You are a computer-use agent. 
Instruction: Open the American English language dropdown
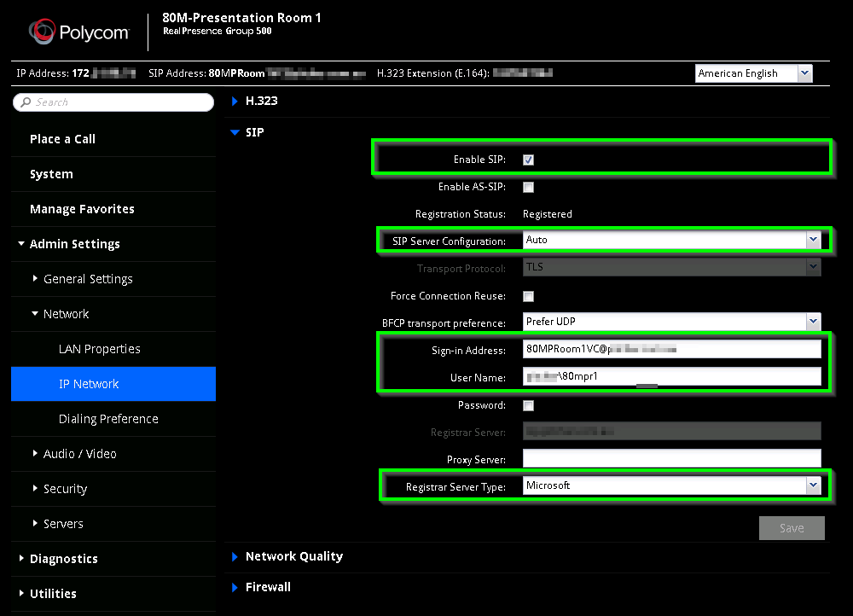753,73
